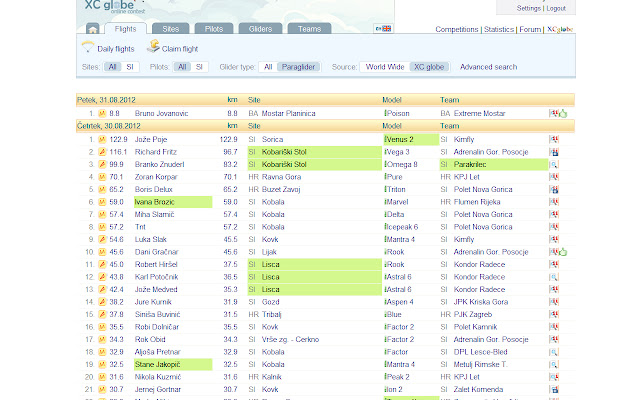Set Pilots filter to All
This screenshot has width=640, height=400.
[x=182, y=67]
